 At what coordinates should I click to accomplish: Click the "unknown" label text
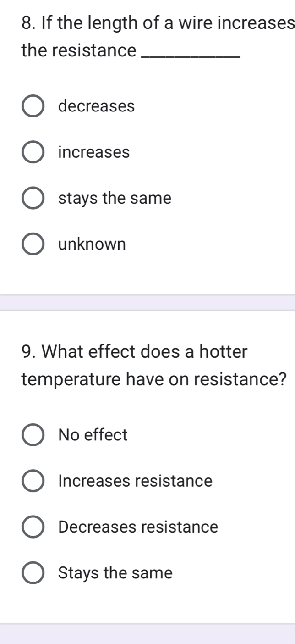pos(92,244)
